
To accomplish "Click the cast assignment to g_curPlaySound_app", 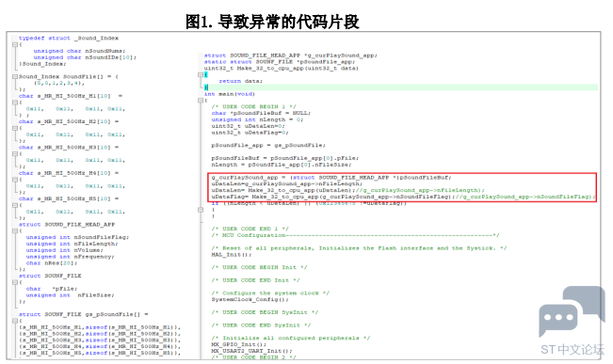I will click(x=331, y=178).
